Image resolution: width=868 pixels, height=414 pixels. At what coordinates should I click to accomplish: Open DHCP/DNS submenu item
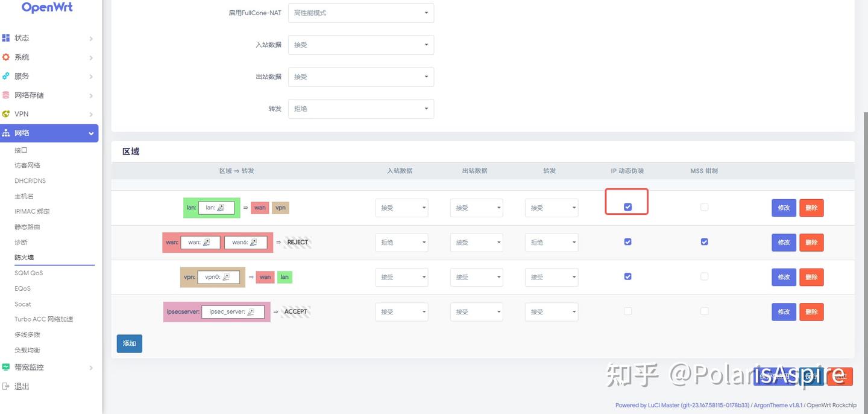tap(30, 181)
